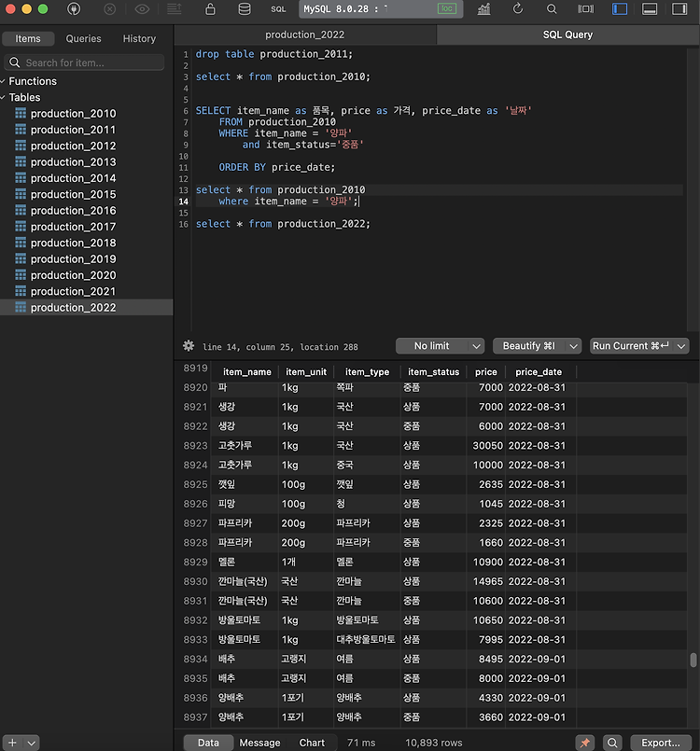Show the Data results tab
The height and width of the screenshot is (751, 700).
[x=208, y=743]
